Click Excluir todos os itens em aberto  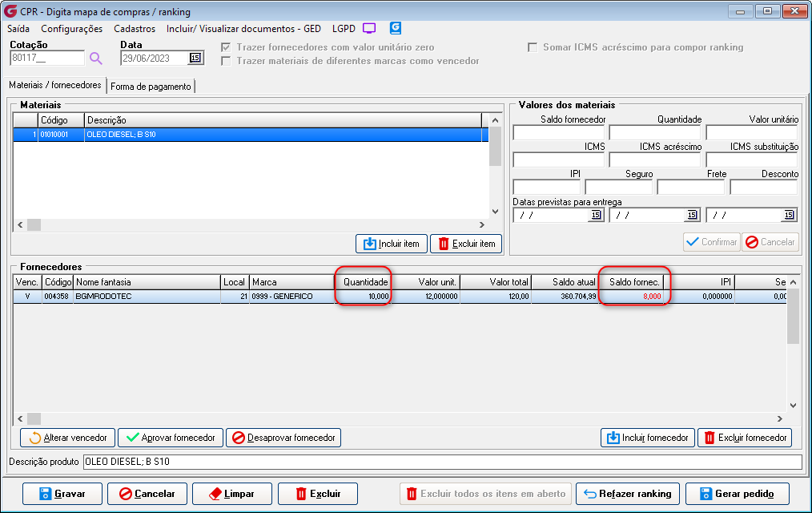(486, 494)
